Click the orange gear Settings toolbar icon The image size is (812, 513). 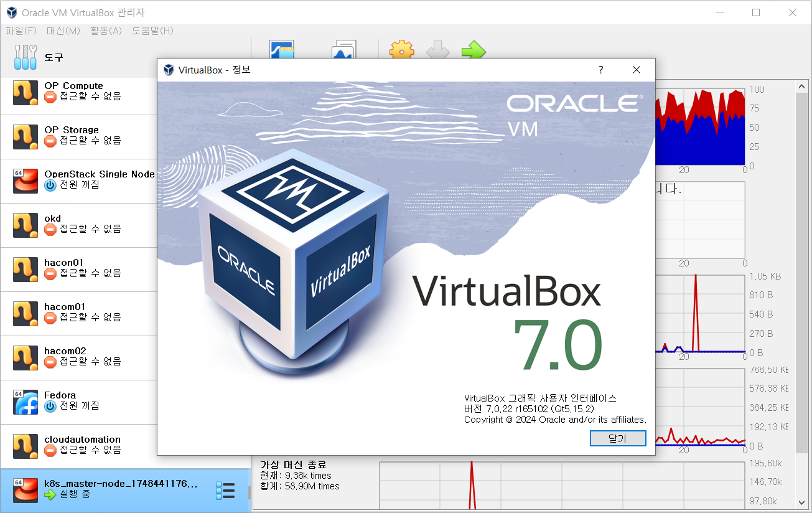[401, 50]
